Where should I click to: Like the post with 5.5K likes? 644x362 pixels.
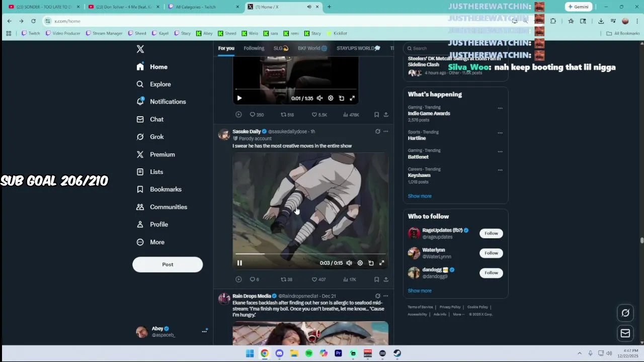coord(319,115)
